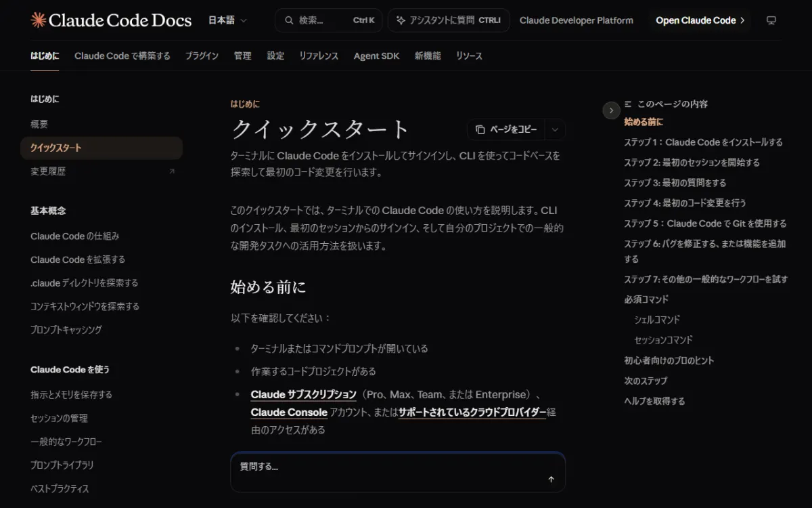Expand the ページをコピー options chevron
This screenshot has width=812, height=508.
click(x=555, y=129)
